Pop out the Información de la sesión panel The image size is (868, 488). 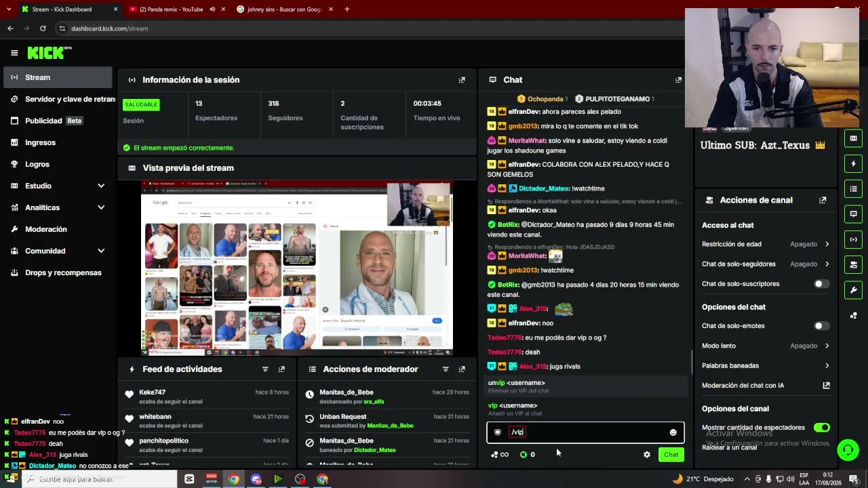pyautogui.click(x=462, y=80)
